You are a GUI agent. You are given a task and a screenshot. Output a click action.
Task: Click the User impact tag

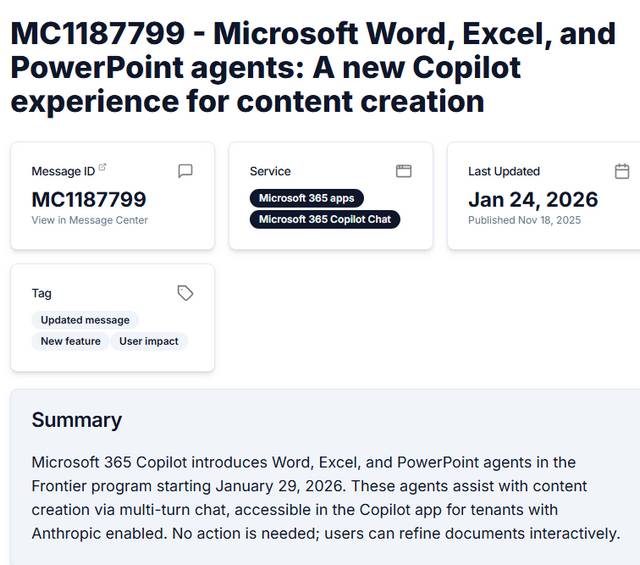tap(149, 341)
